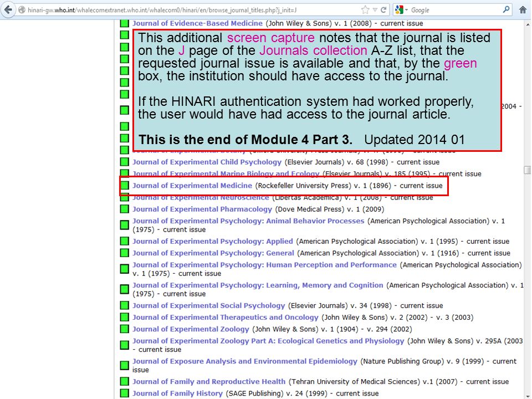
Task: Click the text '(Nature Publishing Group) v. 9 (1999)'
Action: [422, 361]
